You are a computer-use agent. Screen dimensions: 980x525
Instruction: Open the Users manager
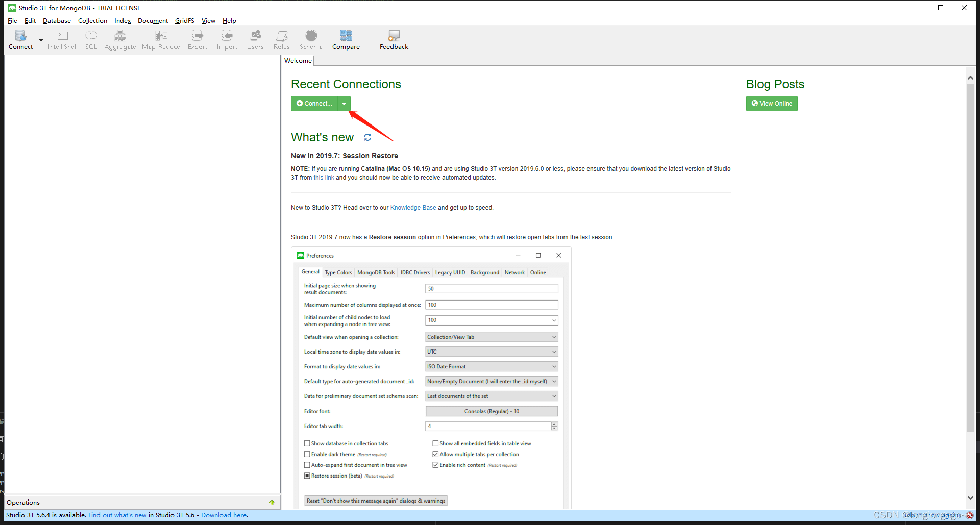[255, 39]
